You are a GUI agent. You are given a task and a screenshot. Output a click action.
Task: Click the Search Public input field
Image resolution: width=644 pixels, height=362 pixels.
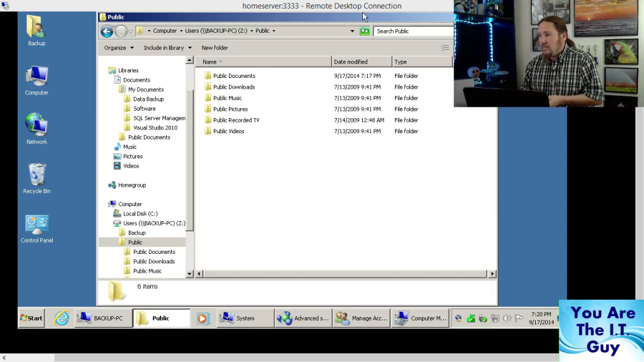(414, 31)
